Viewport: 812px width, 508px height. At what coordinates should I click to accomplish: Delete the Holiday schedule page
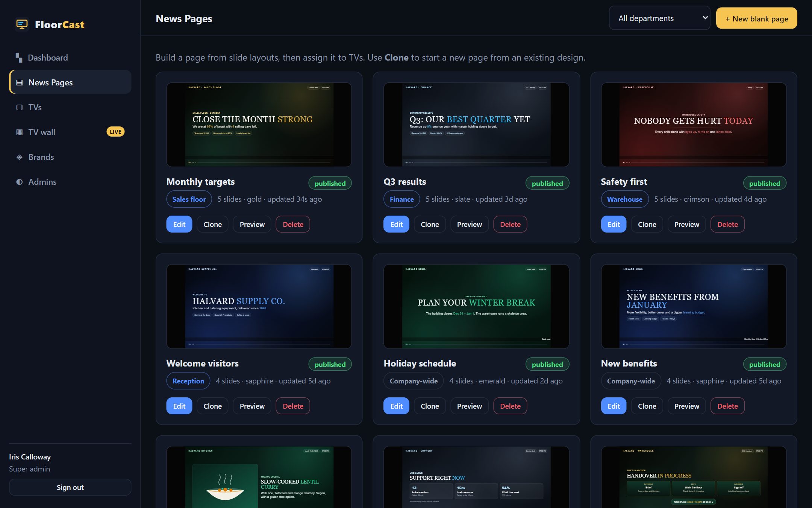point(510,406)
